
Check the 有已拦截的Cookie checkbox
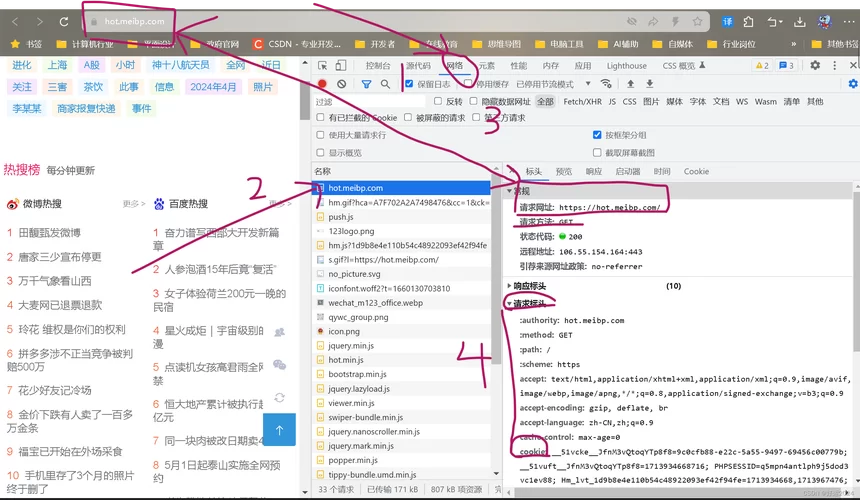[x=320, y=117]
